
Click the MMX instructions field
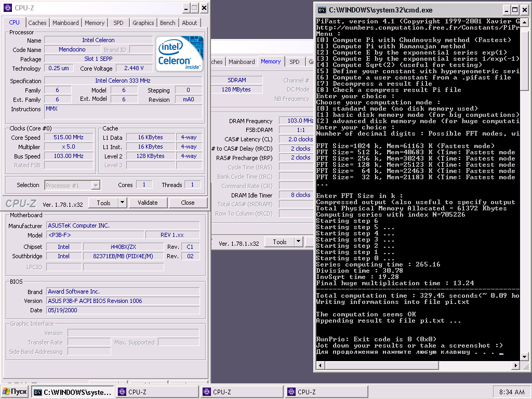[123, 112]
